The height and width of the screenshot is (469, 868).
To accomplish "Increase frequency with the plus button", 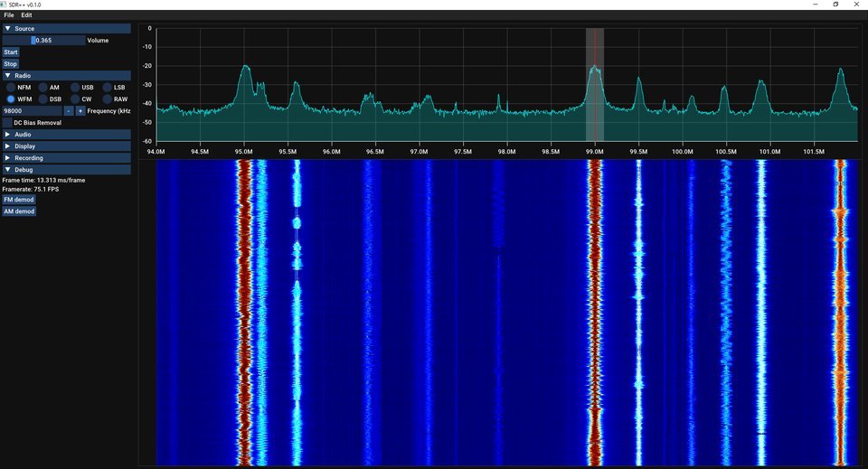I will (x=80, y=111).
